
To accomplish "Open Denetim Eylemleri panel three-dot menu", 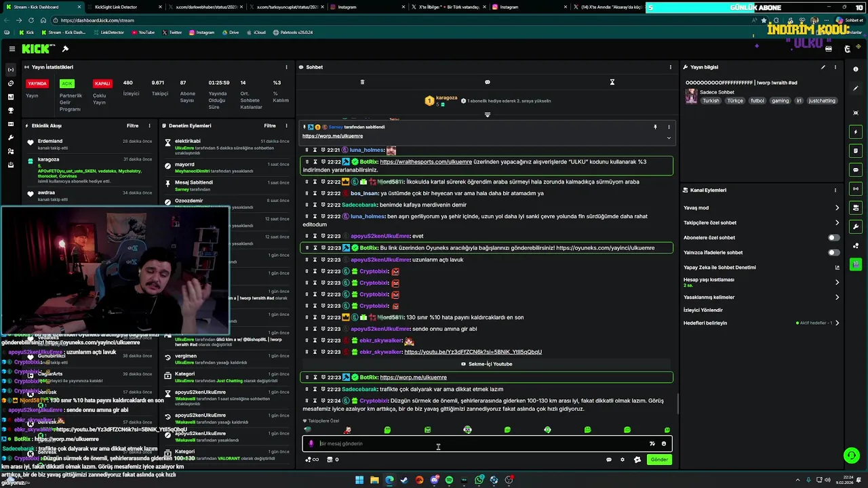I will [x=288, y=125].
